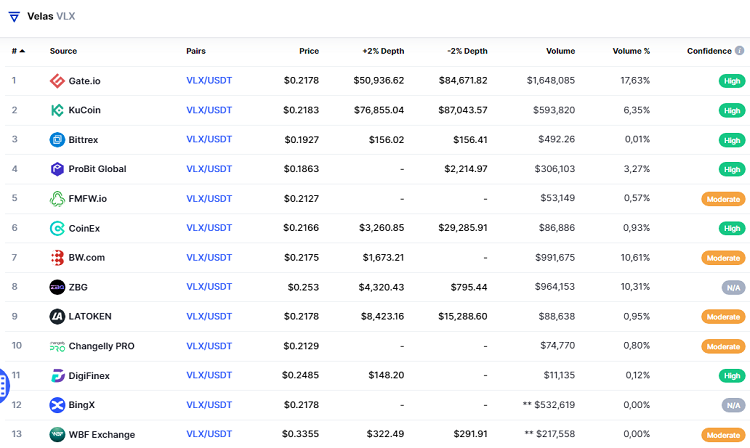Click the Moderate confidence badge for BW.com
The image size is (750, 448).
point(723,258)
